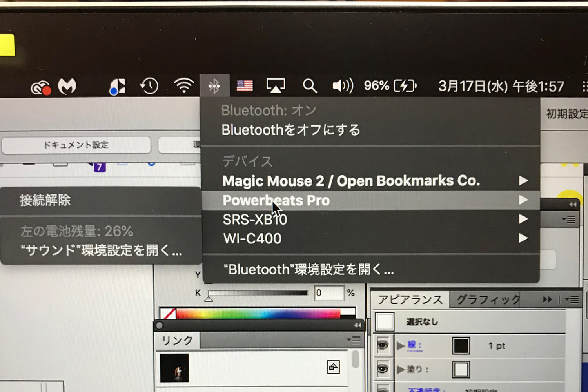The image size is (588, 392).
Task: Pick a color from the spectrum bar
Action: (258, 313)
